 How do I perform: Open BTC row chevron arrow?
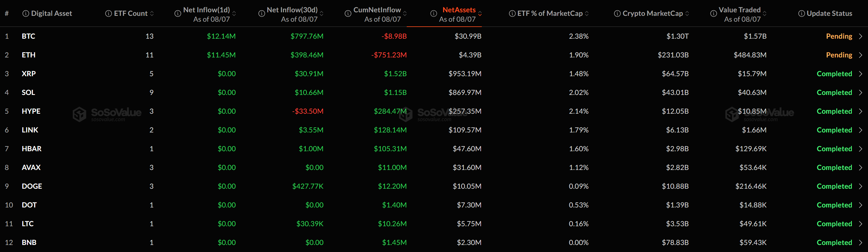[860, 36]
